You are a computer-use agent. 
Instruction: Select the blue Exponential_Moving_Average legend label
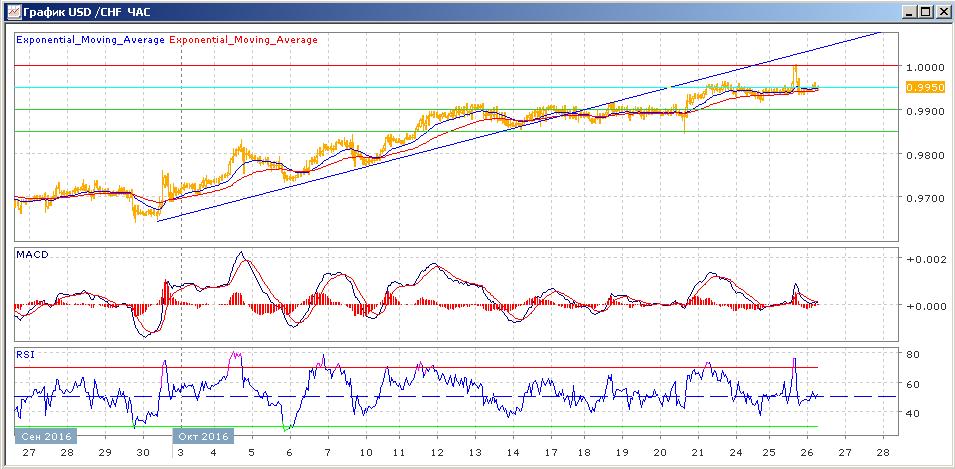point(90,40)
